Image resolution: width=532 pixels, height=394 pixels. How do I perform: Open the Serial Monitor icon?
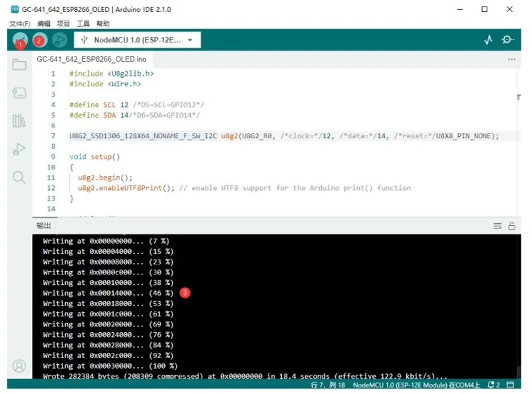(507, 40)
